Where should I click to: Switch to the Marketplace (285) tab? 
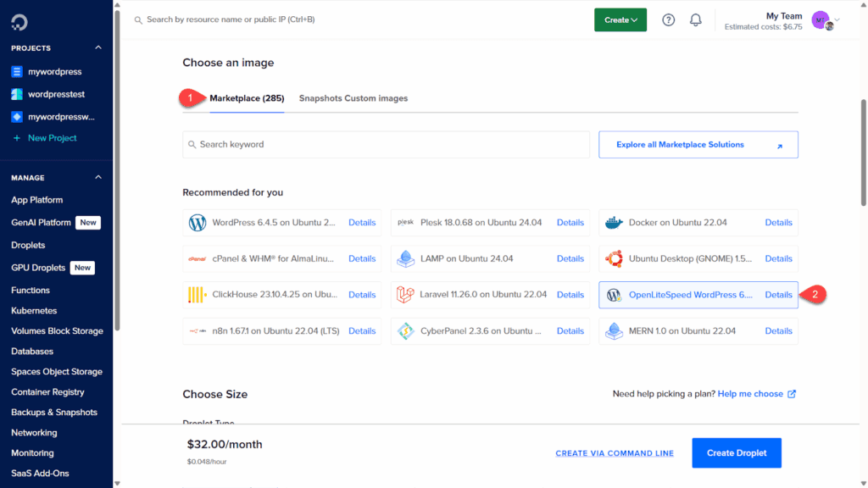247,98
